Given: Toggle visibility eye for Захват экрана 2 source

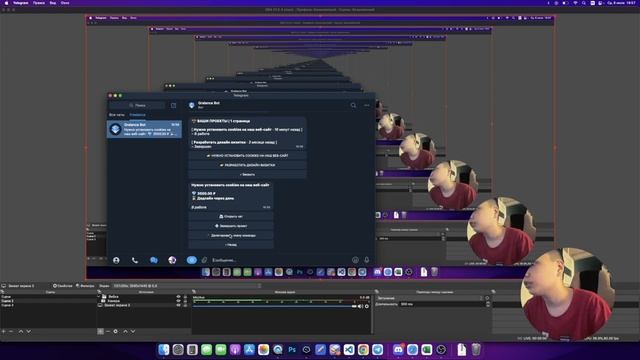Looking at the screenshot, I should [178, 305].
